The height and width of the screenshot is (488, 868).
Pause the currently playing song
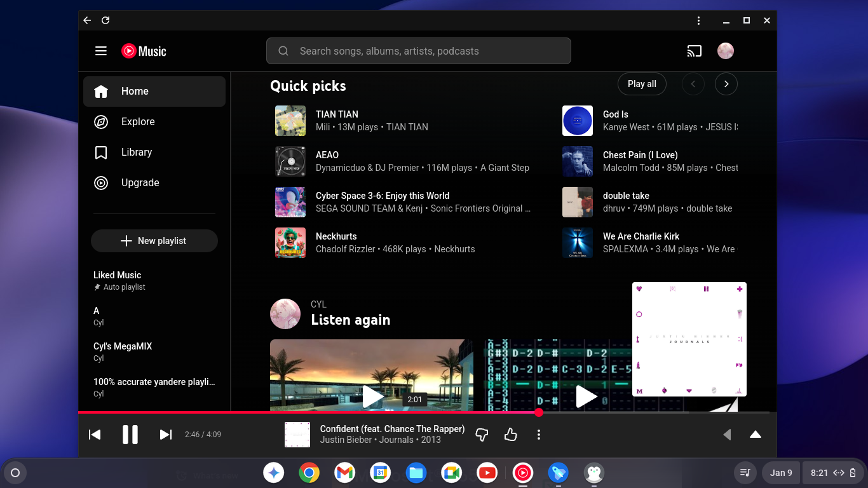pyautogui.click(x=130, y=435)
